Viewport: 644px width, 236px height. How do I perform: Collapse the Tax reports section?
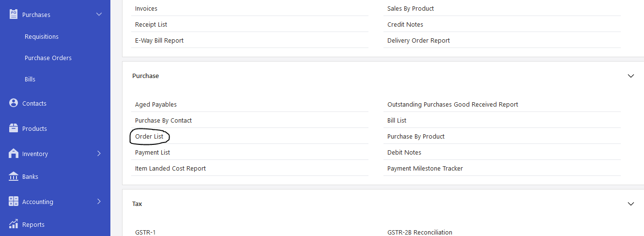click(630, 204)
